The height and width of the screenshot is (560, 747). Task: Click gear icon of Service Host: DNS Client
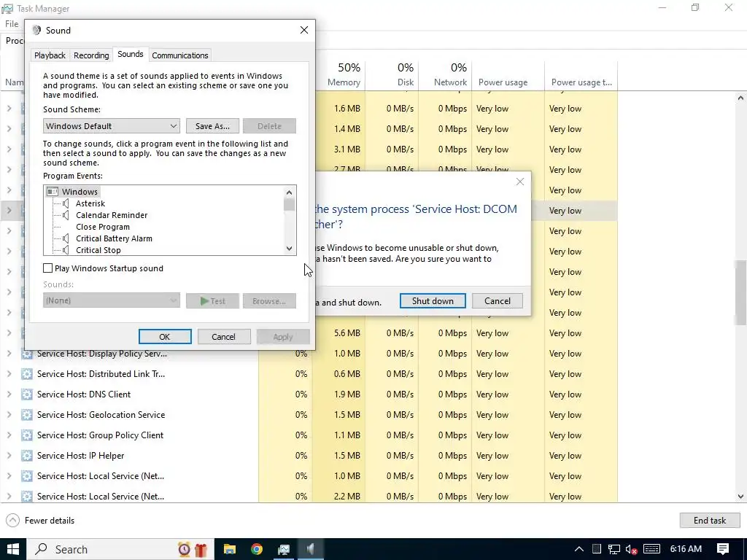(x=27, y=394)
